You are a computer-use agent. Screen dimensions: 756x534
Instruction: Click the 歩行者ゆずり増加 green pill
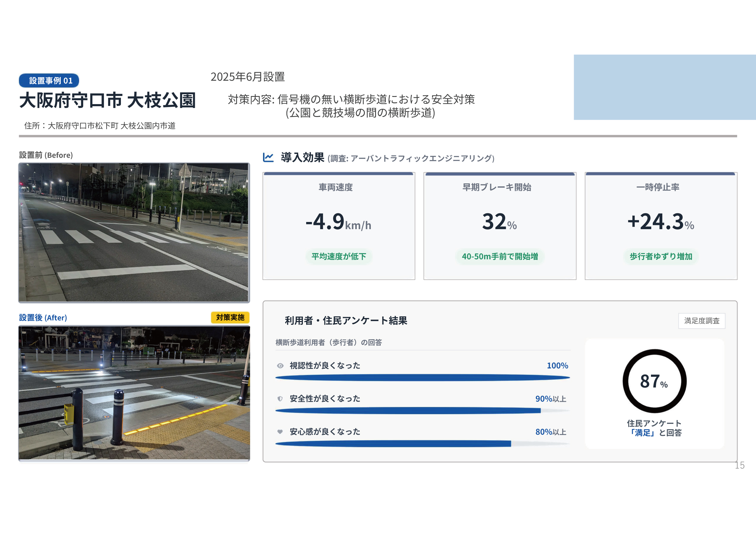click(x=661, y=256)
